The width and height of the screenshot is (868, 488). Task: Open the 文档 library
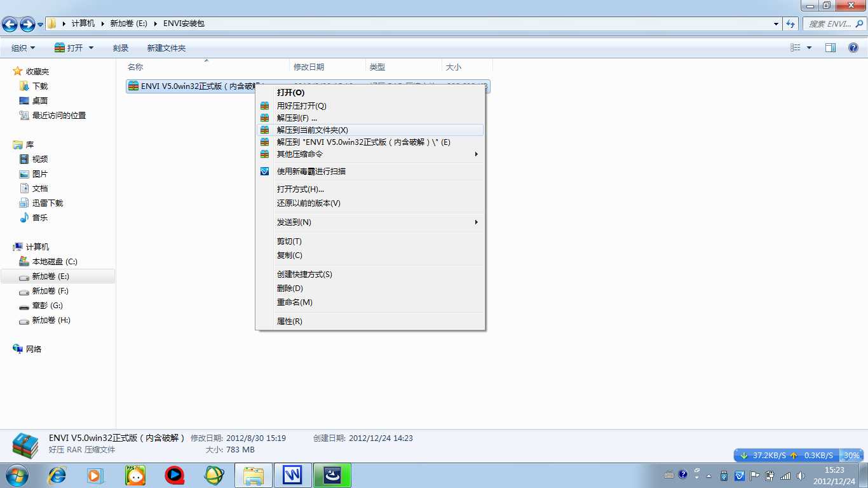pos(39,189)
